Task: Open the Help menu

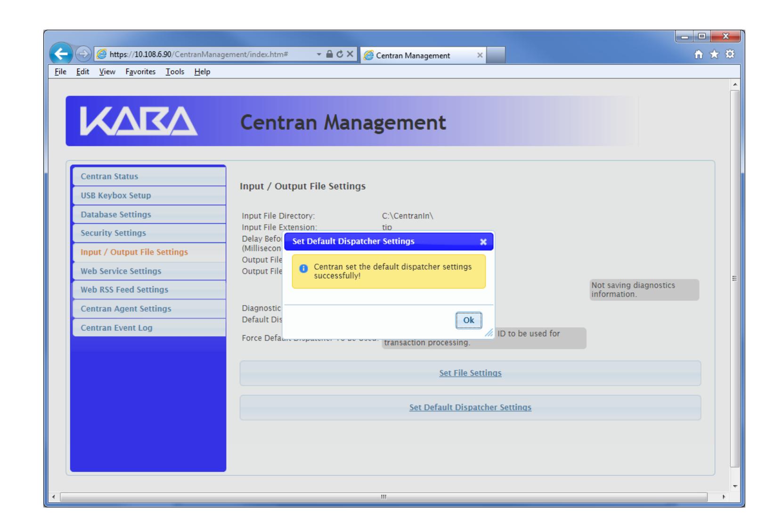Action: point(202,72)
